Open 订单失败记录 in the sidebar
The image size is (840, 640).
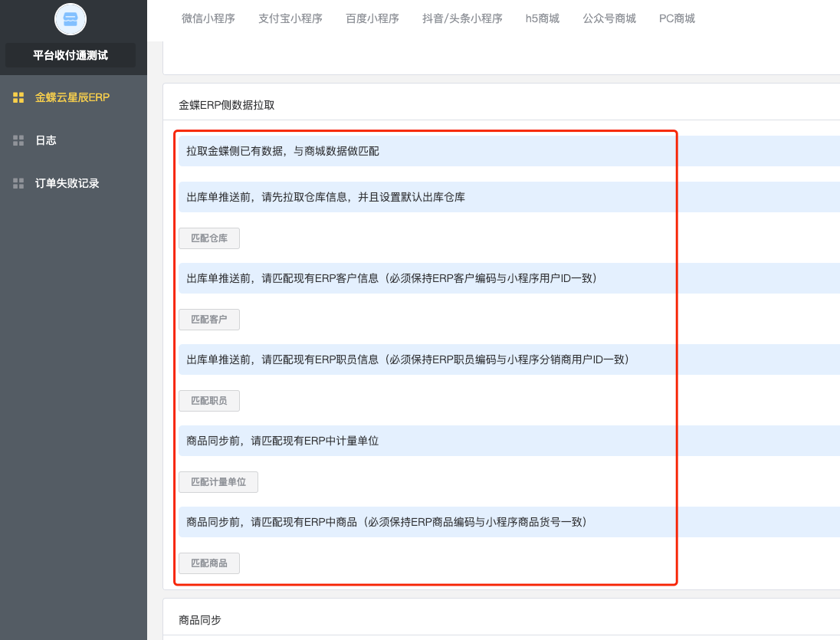pyautogui.click(x=67, y=183)
